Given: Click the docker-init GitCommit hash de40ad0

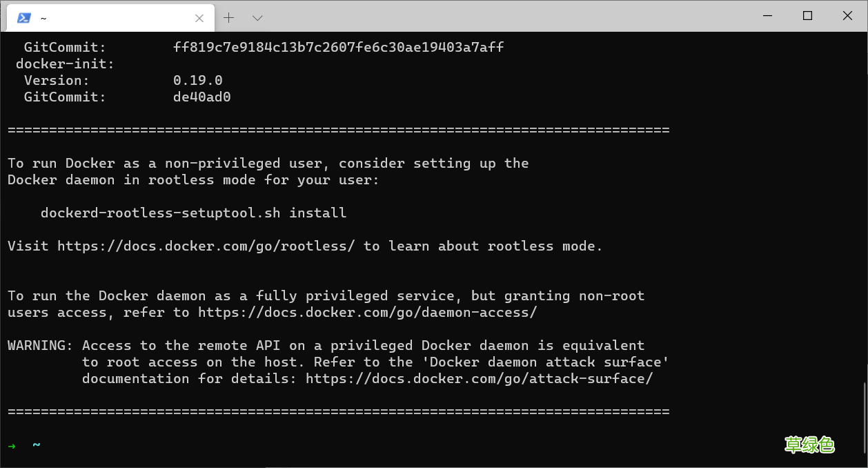Looking at the screenshot, I should [x=201, y=97].
